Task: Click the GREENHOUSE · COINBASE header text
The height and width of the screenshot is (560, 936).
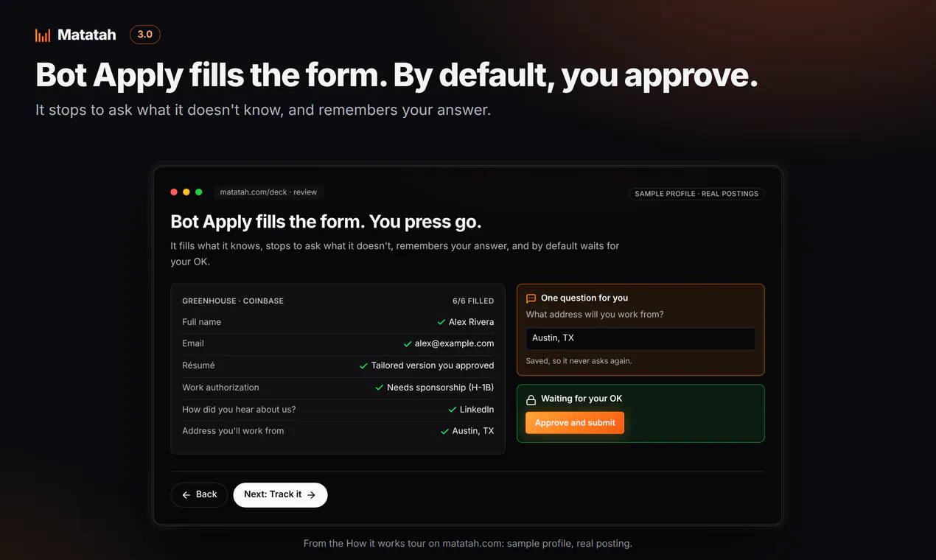Action: click(x=233, y=301)
